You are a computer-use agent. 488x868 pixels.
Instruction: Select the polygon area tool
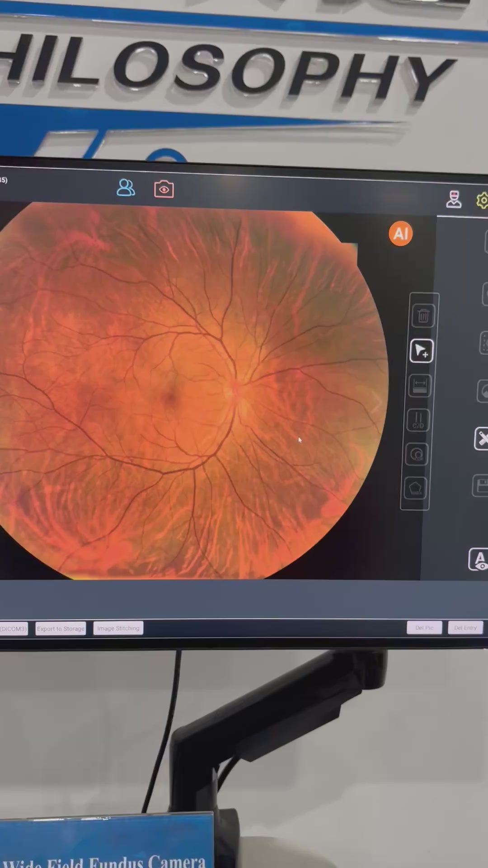pos(415,488)
